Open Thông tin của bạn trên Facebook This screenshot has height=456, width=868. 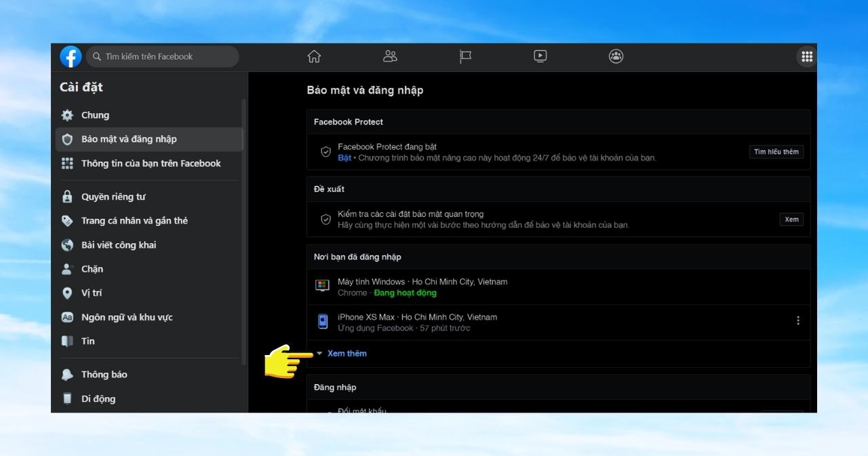(x=149, y=163)
